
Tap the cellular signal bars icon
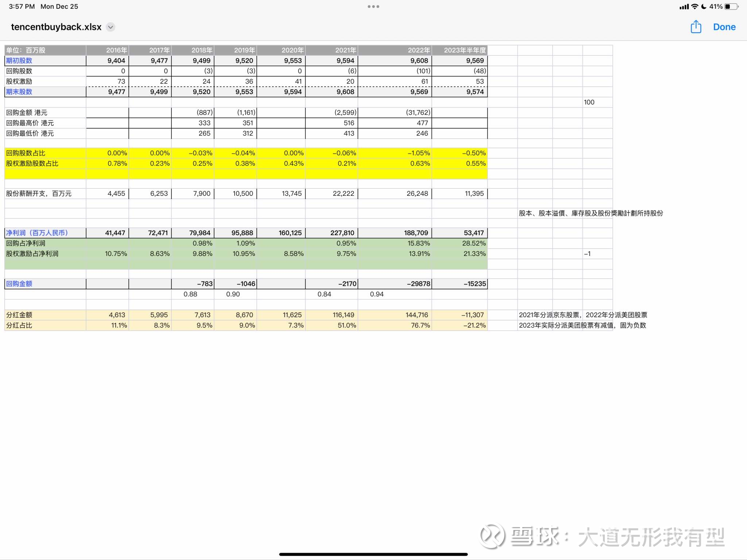click(684, 7)
